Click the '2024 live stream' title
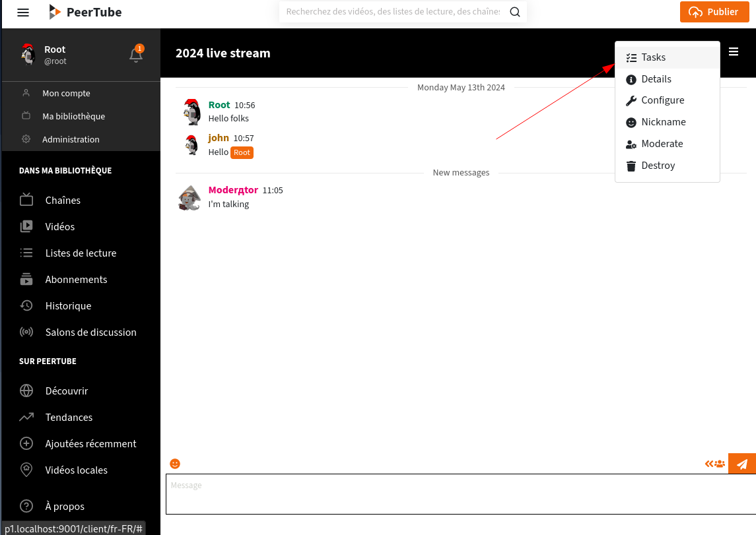The width and height of the screenshot is (756, 535). tap(223, 53)
